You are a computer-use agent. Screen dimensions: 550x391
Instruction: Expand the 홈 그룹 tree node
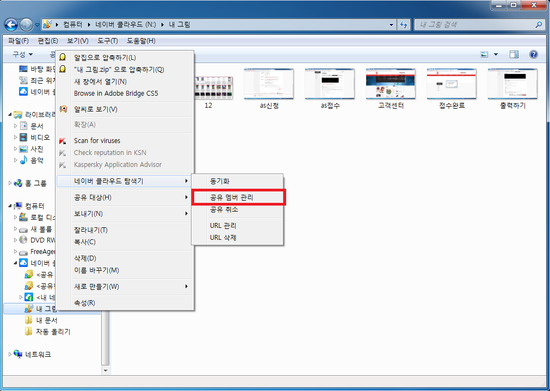[10, 183]
